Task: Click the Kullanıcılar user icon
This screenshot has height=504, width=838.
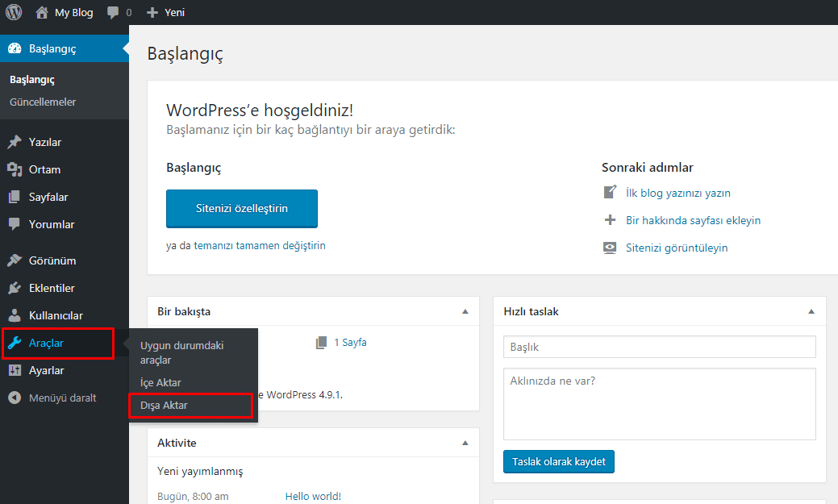Action: (15, 316)
